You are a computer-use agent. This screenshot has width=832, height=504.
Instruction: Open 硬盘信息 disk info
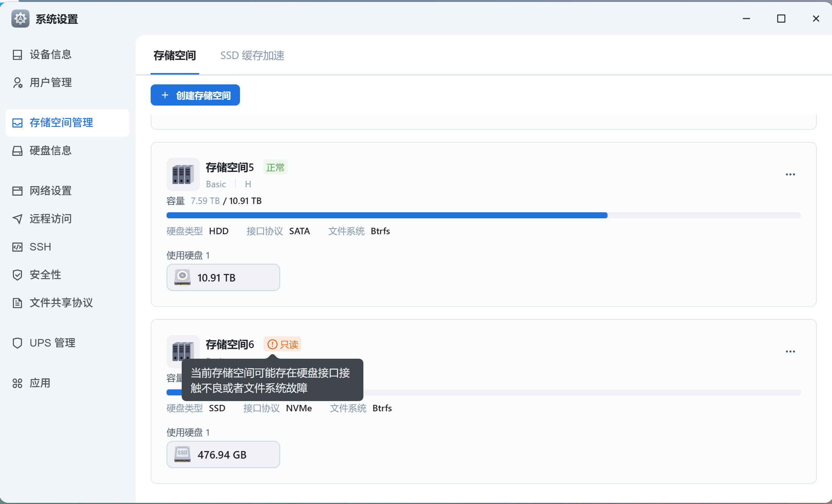tap(67, 151)
